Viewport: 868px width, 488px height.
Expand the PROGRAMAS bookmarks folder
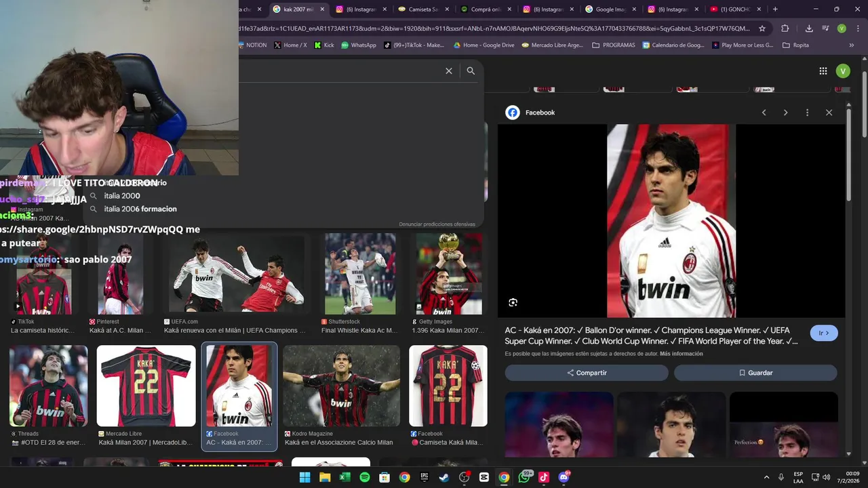click(614, 45)
